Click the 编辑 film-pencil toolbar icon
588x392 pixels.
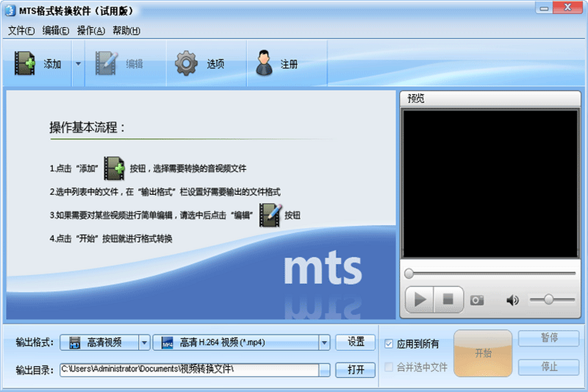(106, 64)
